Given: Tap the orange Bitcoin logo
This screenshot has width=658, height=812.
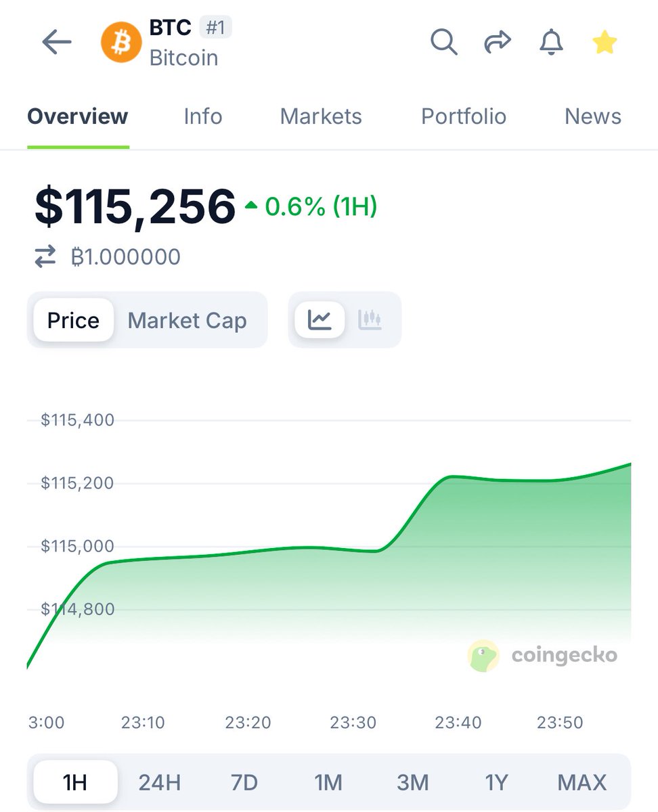Looking at the screenshot, I should pyautogui.click(x=120, y=43).
